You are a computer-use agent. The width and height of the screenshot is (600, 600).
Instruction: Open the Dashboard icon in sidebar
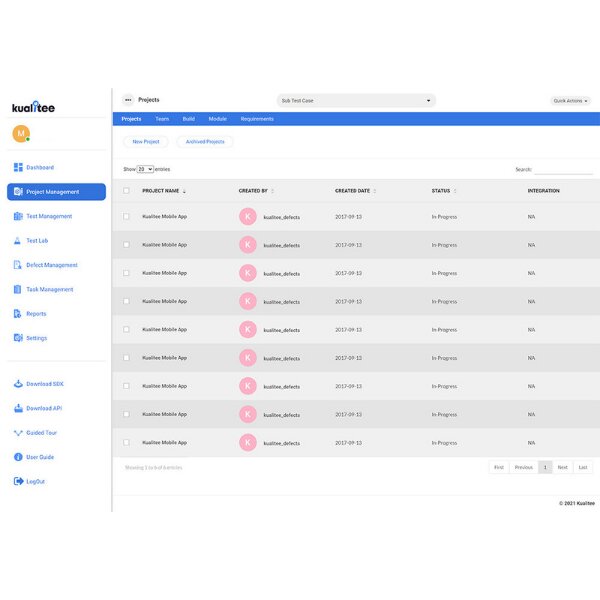pos(18,167)
